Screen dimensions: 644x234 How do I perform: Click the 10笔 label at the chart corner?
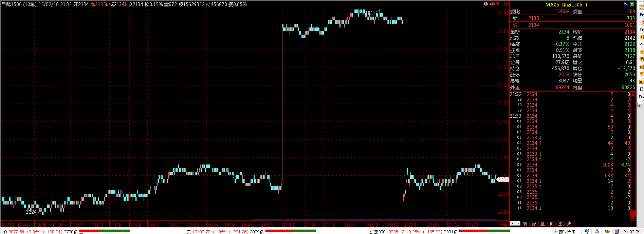click(x=502, y=224)
